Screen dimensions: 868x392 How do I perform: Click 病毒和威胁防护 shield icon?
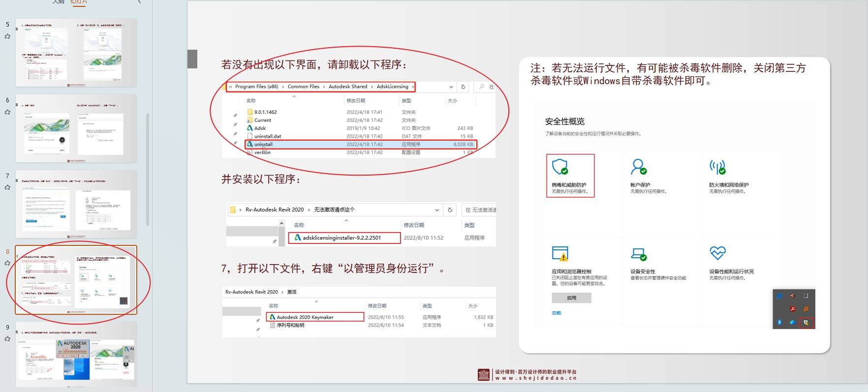pos(560,167)
